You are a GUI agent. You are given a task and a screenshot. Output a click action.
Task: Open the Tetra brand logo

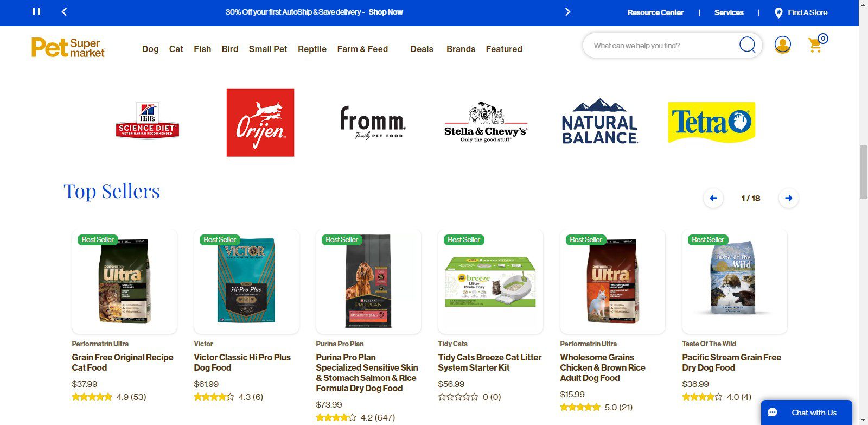click(711, 122)
